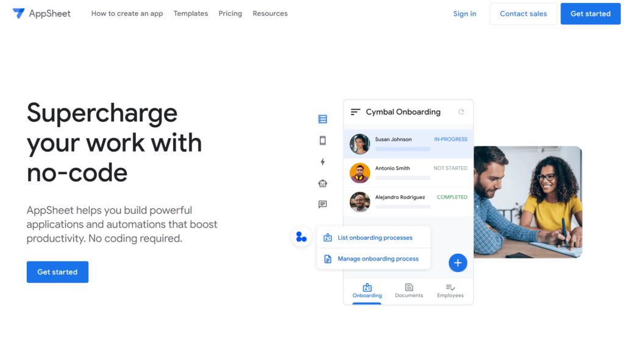Select the Onboarding bottom tab
The width and height of the screenshot is (624, 364).
pyautogui.click(x=367, y=290)
